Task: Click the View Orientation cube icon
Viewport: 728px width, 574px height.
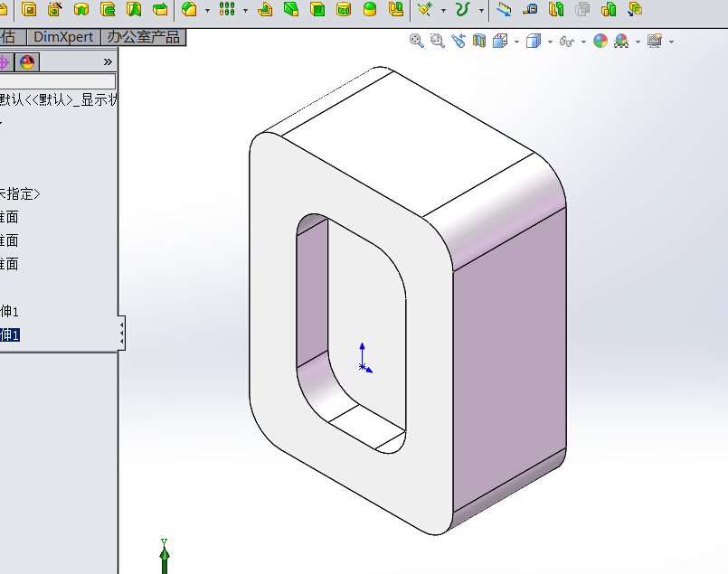Action: click(500, 42)
